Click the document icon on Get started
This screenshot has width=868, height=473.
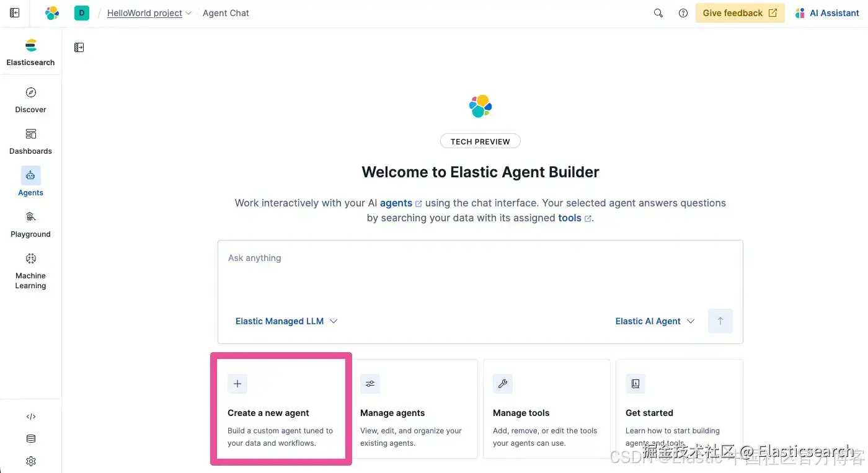tap(635, 384)
